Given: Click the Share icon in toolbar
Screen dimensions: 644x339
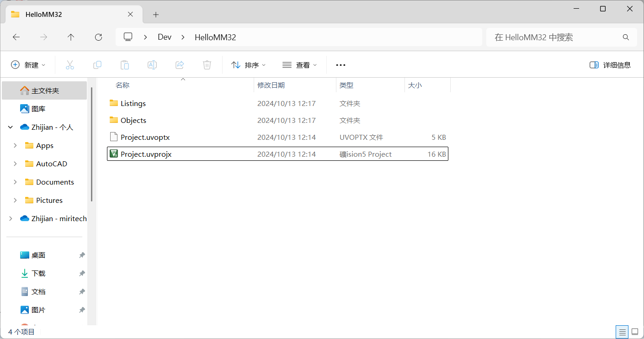Looking at the screenshot, I should [180, 65].
